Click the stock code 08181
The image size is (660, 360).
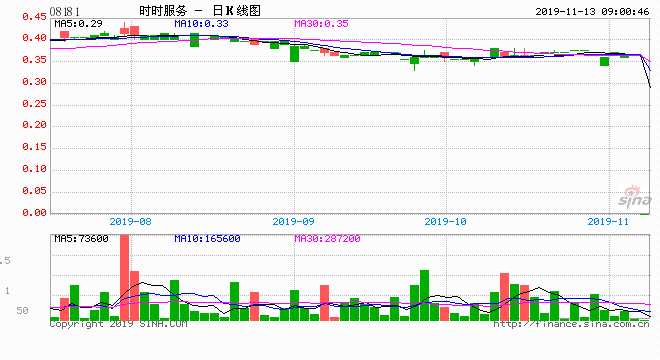point(65,11)
